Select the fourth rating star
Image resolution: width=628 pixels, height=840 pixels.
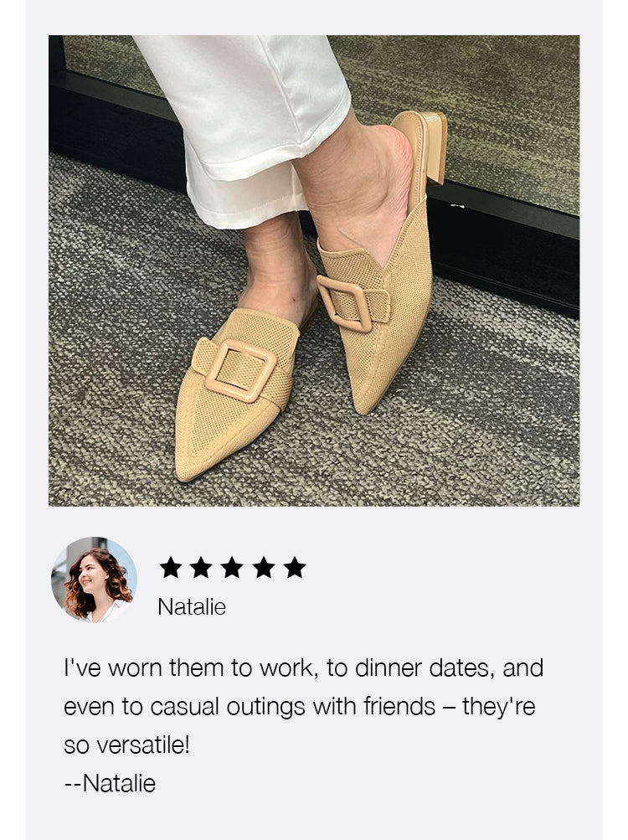(264, 567)
